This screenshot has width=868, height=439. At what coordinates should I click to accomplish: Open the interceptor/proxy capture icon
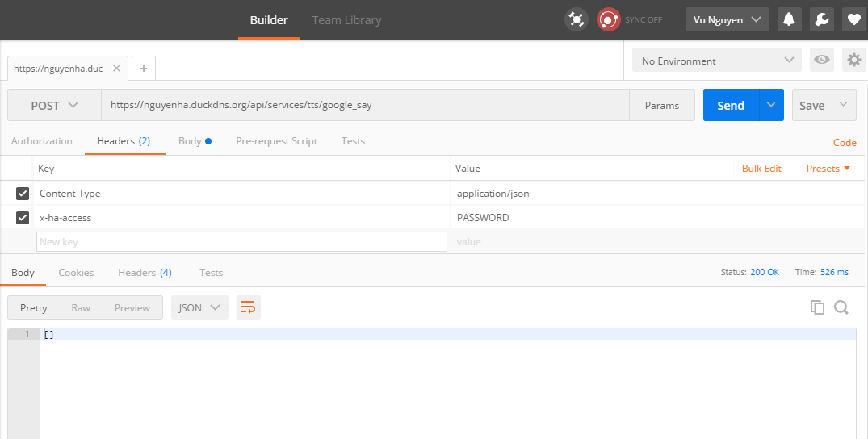(577, 20)
